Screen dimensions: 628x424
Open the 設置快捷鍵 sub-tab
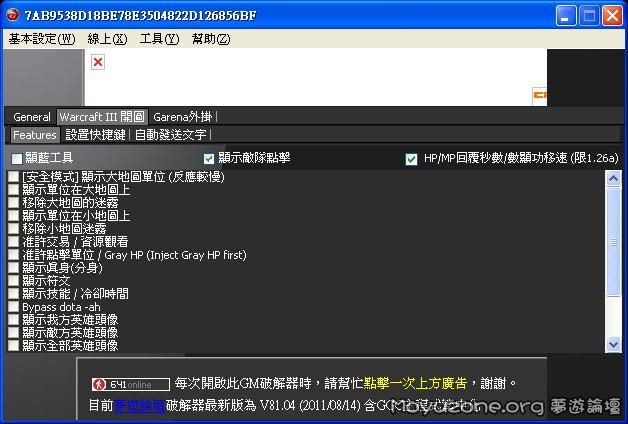pos(95,135)
